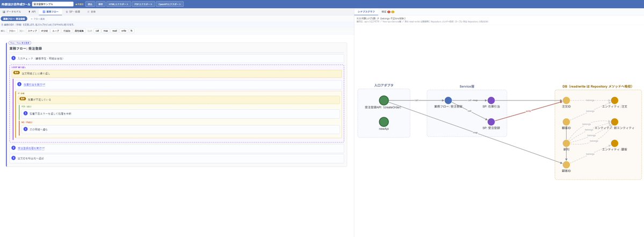The height and width of the screenshot is (237, 644).
Task: Click the 業務フロー: 受注登録 blue node
Action: point(448,100)
